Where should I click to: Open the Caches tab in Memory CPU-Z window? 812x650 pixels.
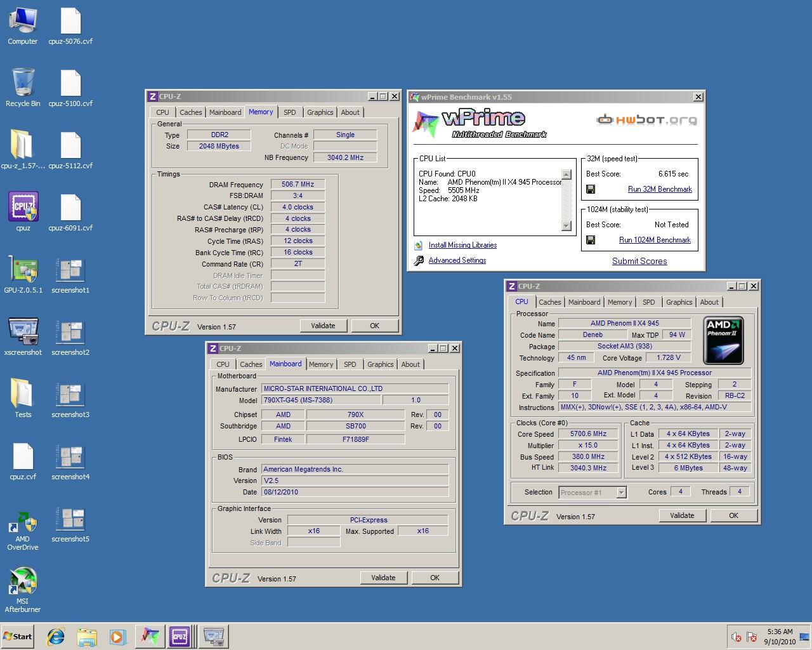click(x=190, y=112)
